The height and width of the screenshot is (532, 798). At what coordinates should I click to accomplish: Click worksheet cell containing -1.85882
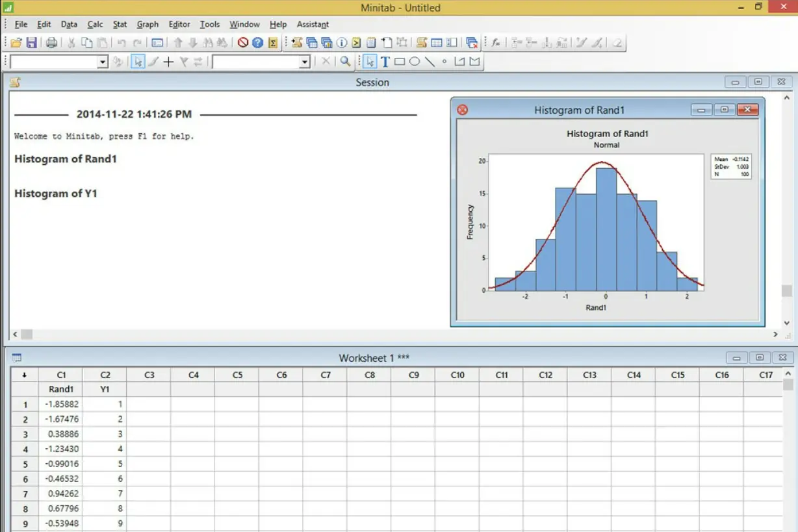[60, 404]
